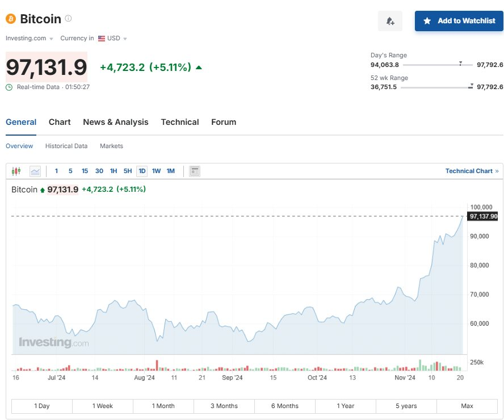Click the real-time data clock icon
This screenshot has width=504, height=420.
click(x=9, y=87)
